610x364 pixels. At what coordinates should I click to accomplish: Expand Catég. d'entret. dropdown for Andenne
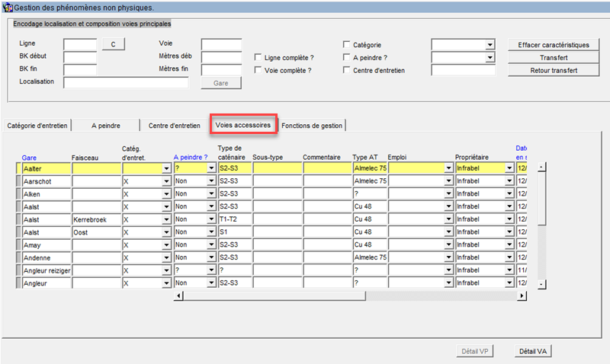(166, 257)
